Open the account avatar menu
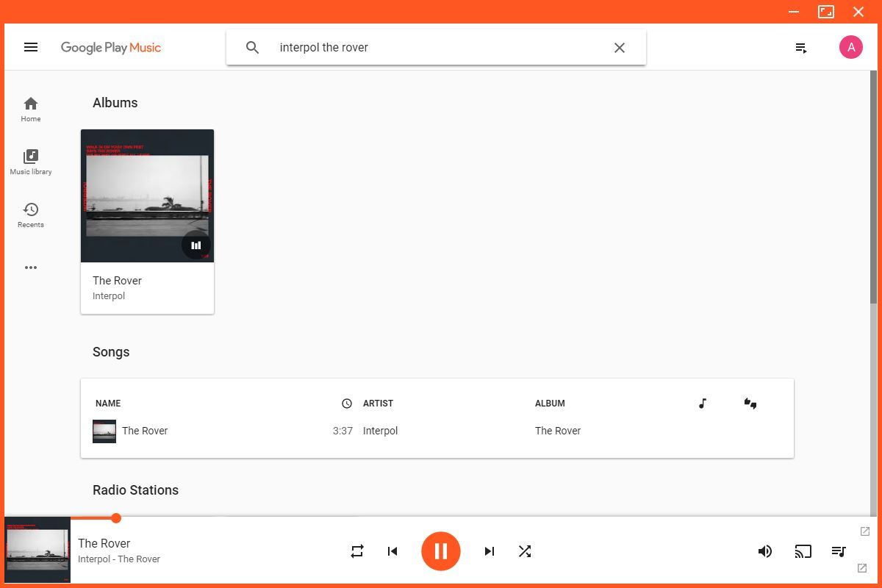Image resolution: width=882 pixels, height=588 pixels. [850, 46]
